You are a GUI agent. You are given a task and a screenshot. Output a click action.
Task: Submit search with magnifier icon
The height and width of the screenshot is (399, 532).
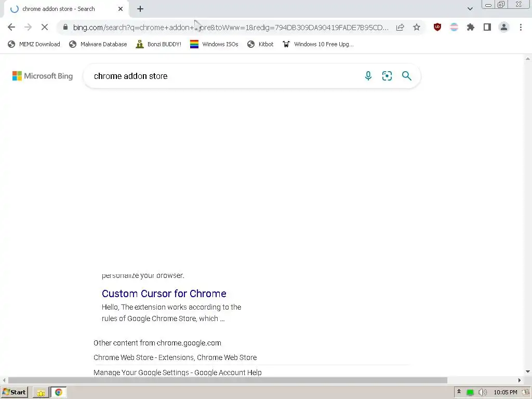point(406,76)
